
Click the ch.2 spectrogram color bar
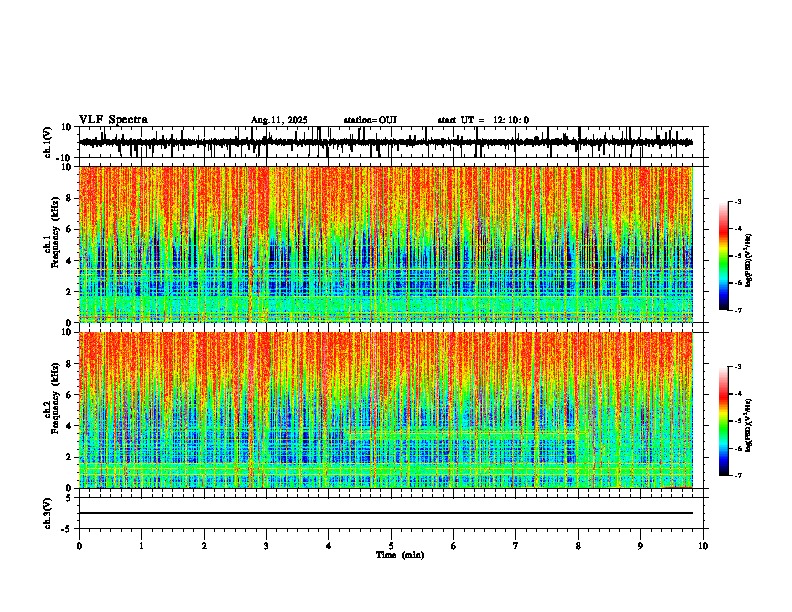pos(724,421)
